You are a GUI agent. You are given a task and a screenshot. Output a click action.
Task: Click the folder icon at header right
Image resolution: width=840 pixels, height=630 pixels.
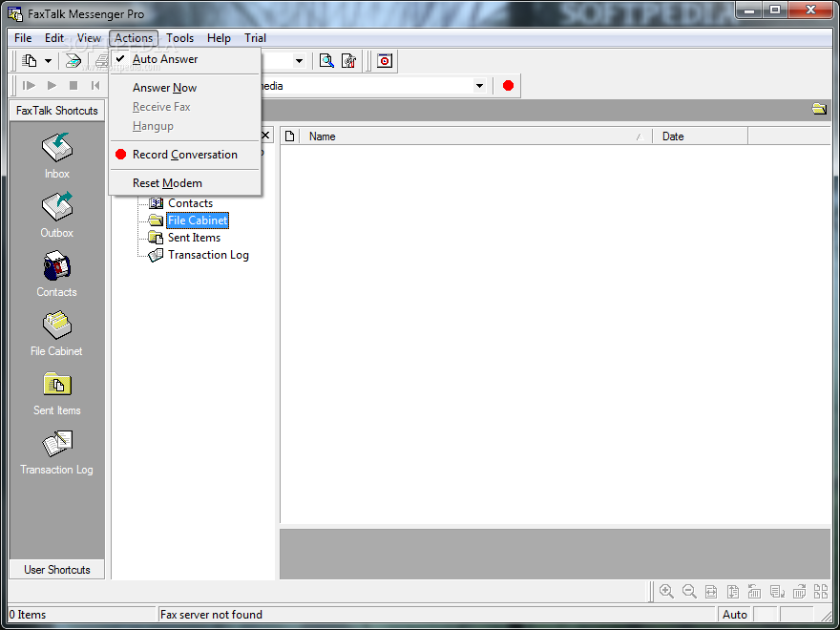(819, 109)
